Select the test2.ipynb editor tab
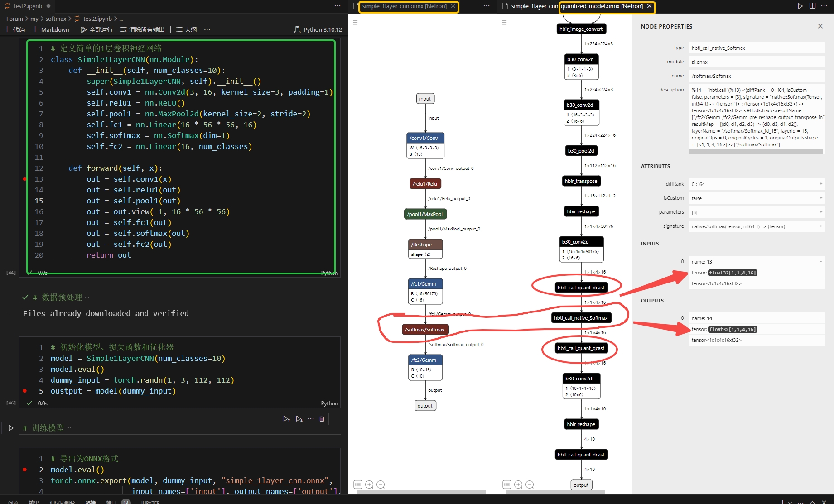The height and width of the screenshot is (504, 834). click(x=27, y=6)
